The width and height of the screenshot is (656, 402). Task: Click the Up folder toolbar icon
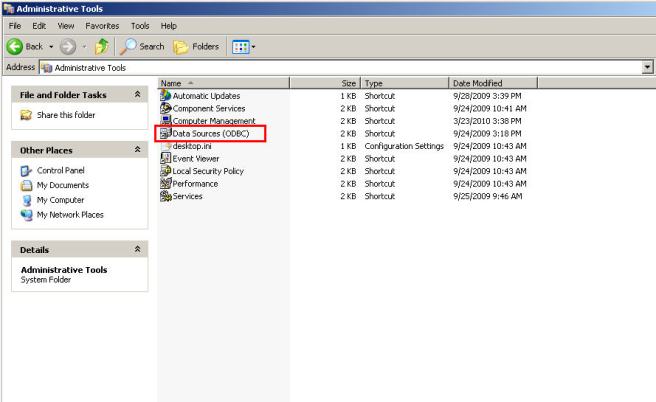pyautogui.click(x=101, y=47)
